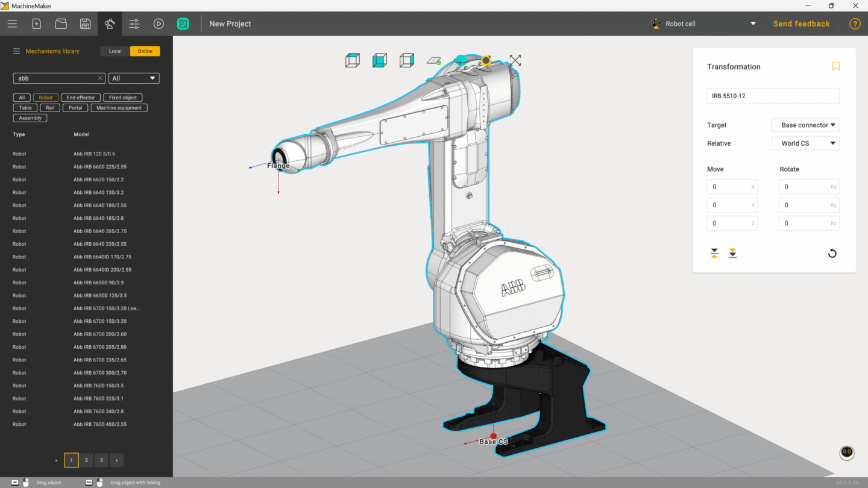Image resolution: width=868 pixels, height=488 pixels.
Task: Open the Target Base connector dropdown
Action: point(805,125)
